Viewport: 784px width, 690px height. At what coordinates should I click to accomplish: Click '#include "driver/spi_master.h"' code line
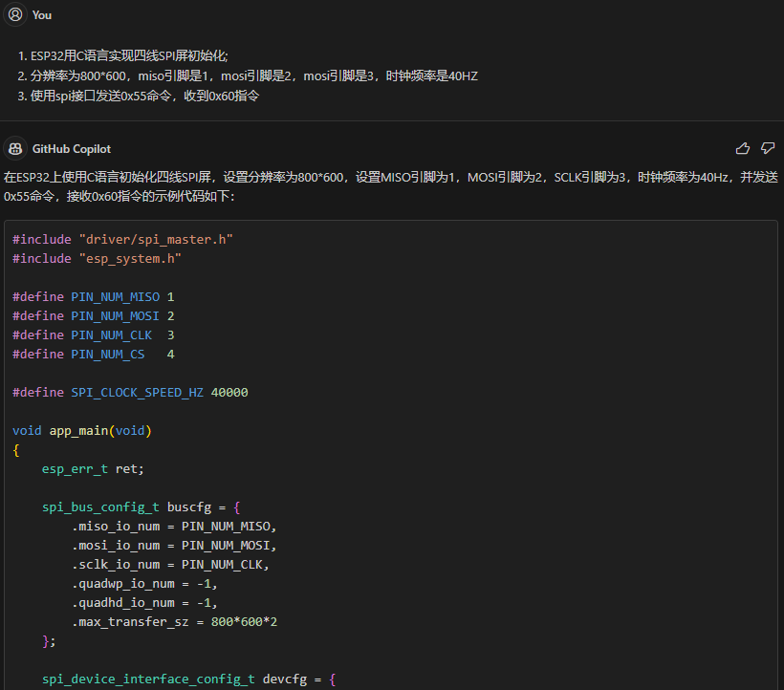click(122, 240)
